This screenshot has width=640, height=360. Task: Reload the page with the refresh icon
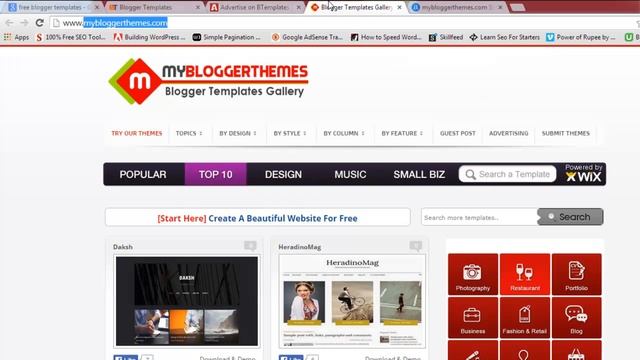click(x=40, y=23)
